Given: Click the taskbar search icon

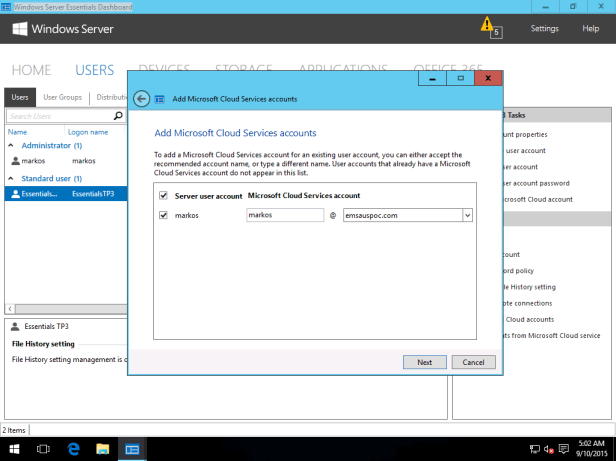Looking at the screenshot, I should click(x=43, y=449).
